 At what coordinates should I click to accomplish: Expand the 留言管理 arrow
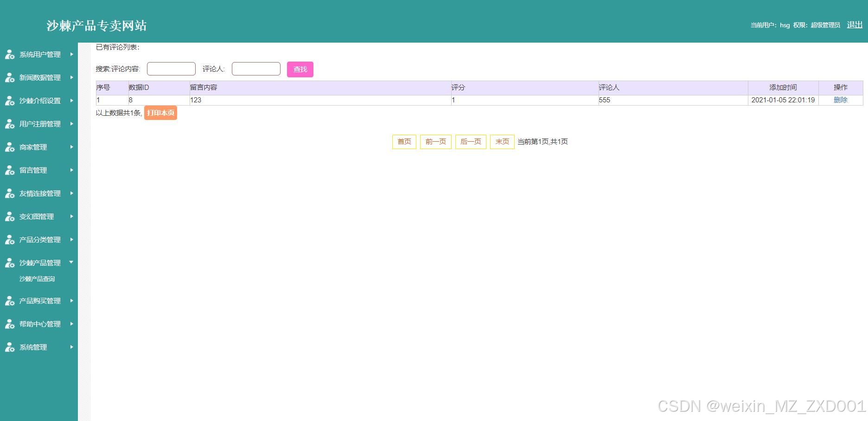click(x=71, y=170)
